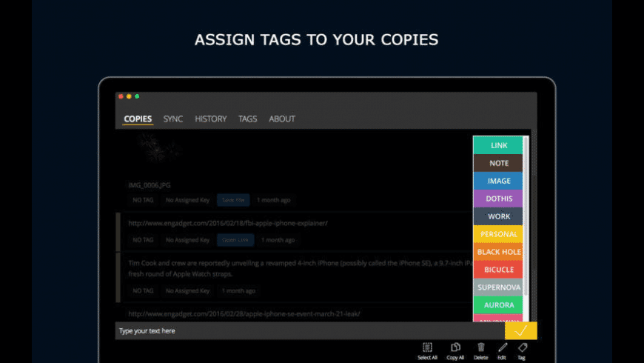Screen dimensions: 644x363
Task: Open the COPIES tab
Action: tap(138, 119)
